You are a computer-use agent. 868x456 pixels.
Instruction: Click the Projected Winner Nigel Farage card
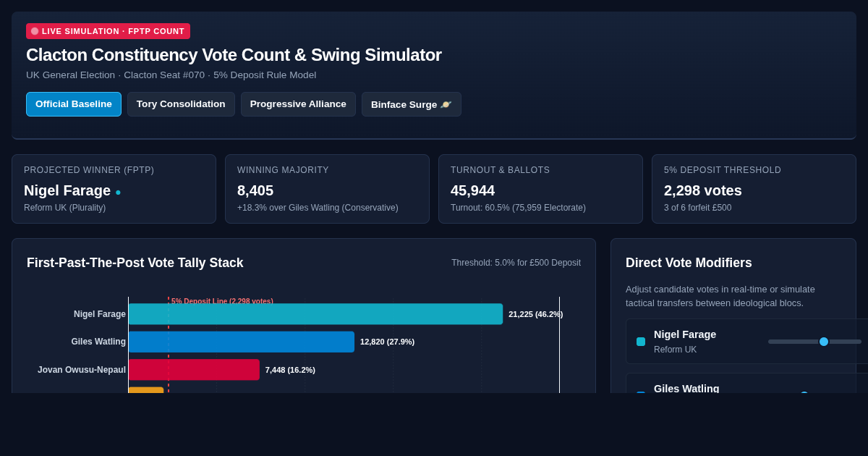(x=114, y=189)
